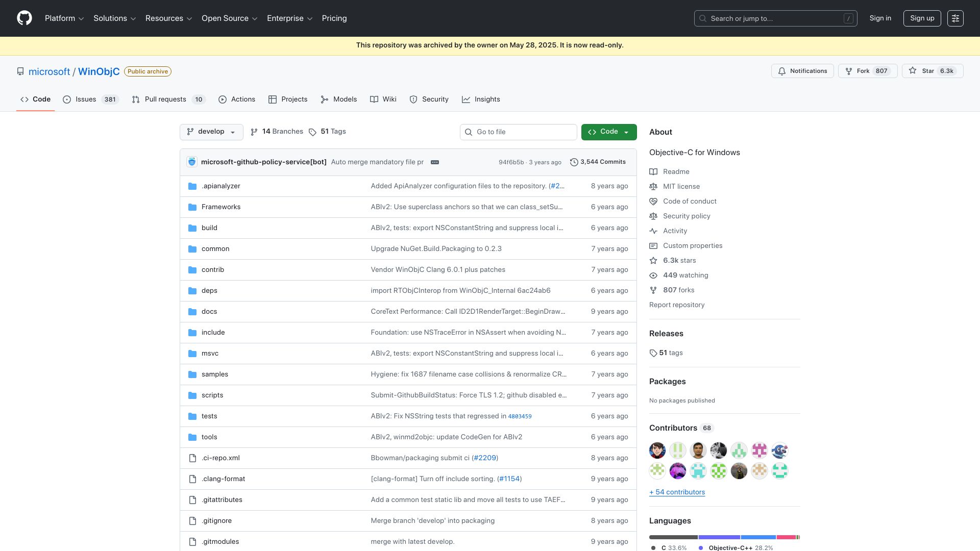Open the Enterprise dropdown menu
This screenshot has width=980, height=551.
click(x=290, y=18)
